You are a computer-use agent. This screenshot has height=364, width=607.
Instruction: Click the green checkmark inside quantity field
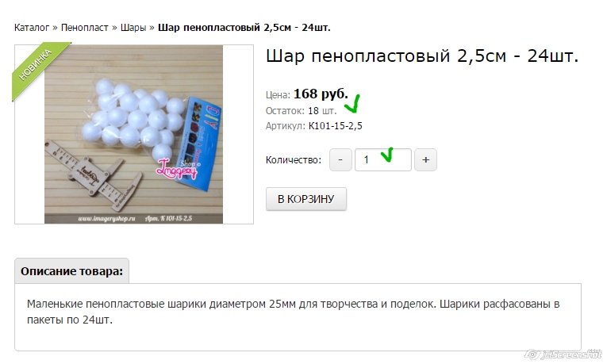click(x=387, y=155)
